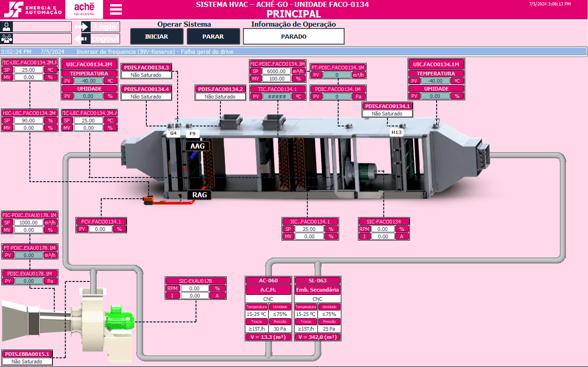The image size is (588, 367).
Task: Click the INICIAR system button
Action: tap(156, 36)
